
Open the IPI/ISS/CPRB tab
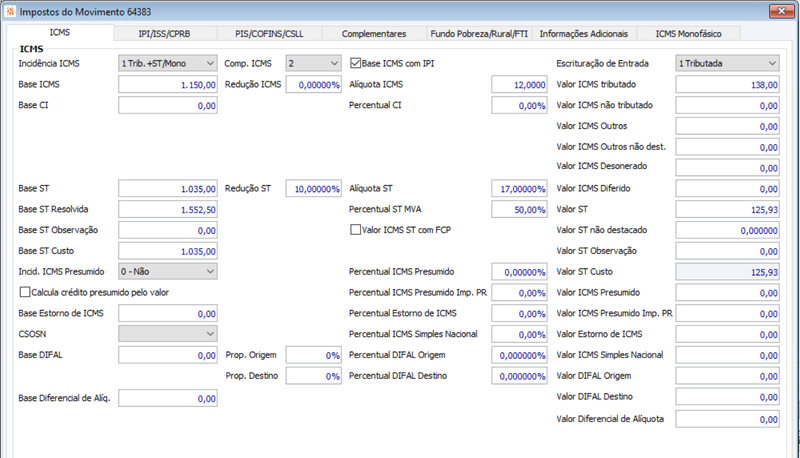pos(164,34)
